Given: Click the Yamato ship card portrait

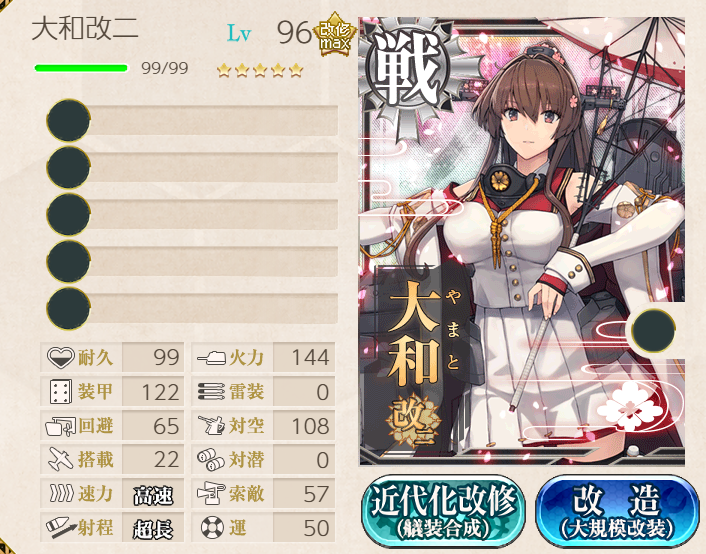Looking at the screenshot, I should tap(522, 241).
